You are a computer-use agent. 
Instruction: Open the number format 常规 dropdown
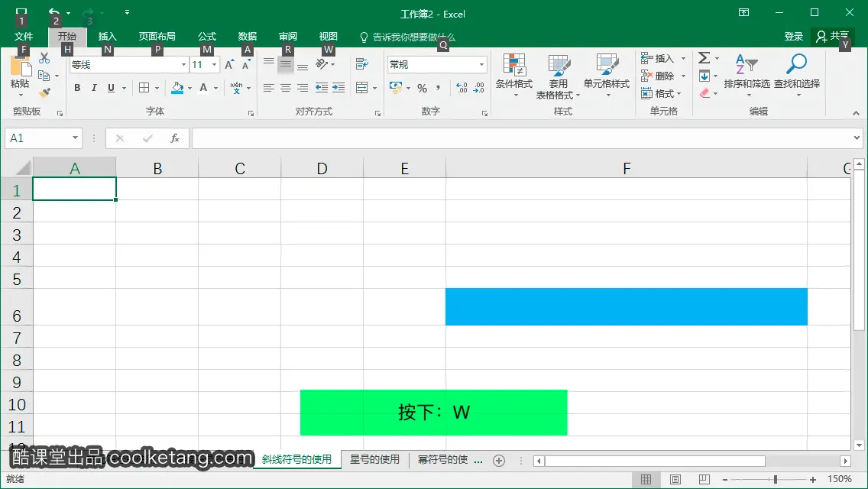tap(481, 65)
